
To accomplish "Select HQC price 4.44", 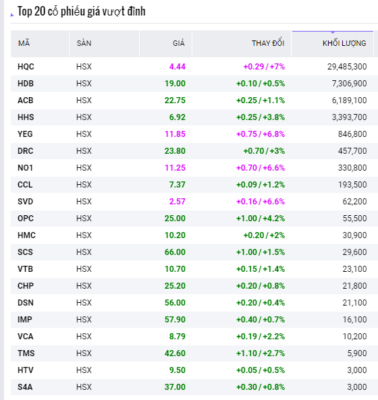I will (177, 67).
